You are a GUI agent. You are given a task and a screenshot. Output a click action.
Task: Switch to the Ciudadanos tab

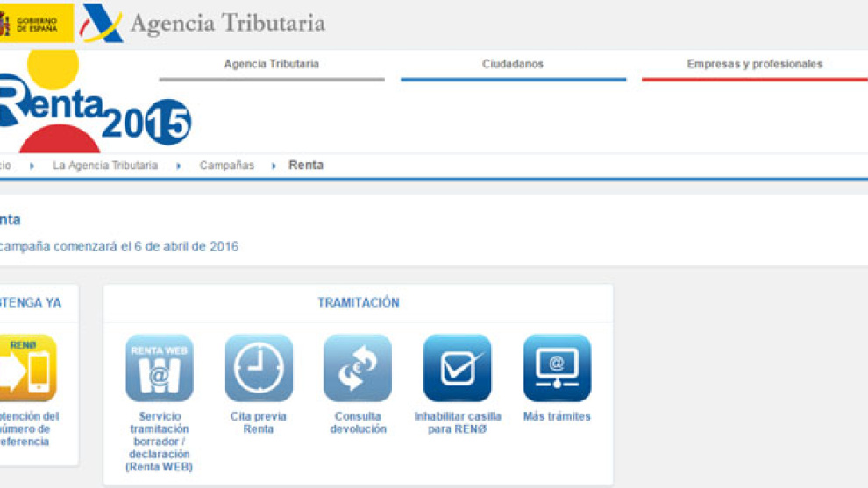pyautogui.click(x=513, y=64)
